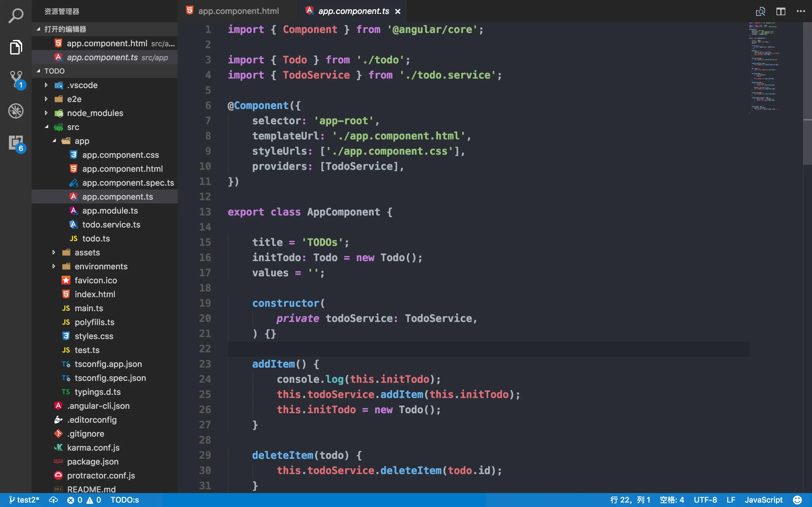This screenshot has height=507, width=812.
Task: Open the Explorer files icon
Action: click(16, 47)
